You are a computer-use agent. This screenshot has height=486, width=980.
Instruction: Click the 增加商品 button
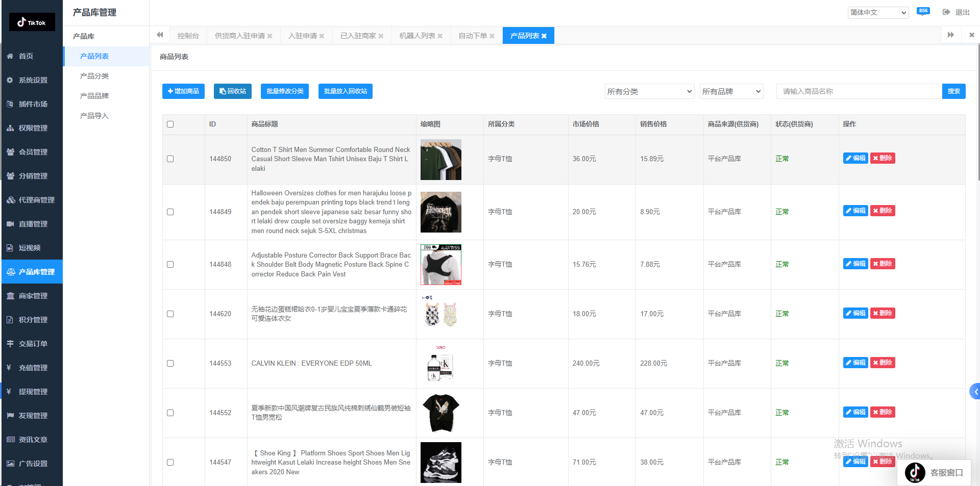tap(183, 91)
